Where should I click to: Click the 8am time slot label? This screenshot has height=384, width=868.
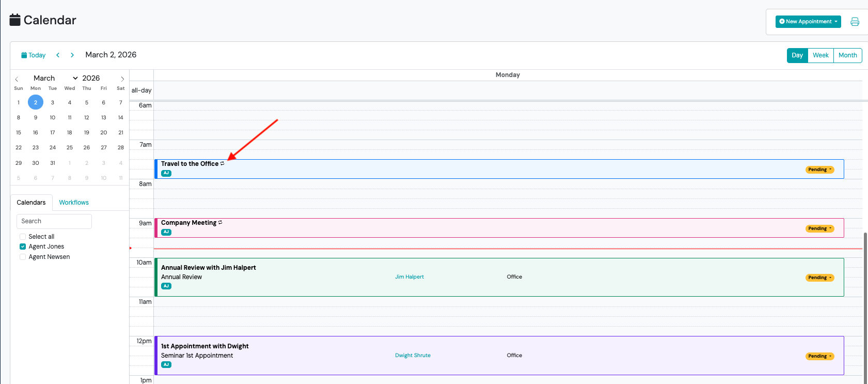tap(145, 184)
